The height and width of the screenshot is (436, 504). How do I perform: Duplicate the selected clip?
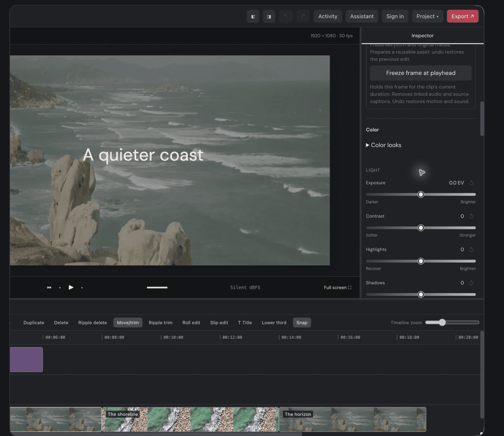click(x=34, y=323)
